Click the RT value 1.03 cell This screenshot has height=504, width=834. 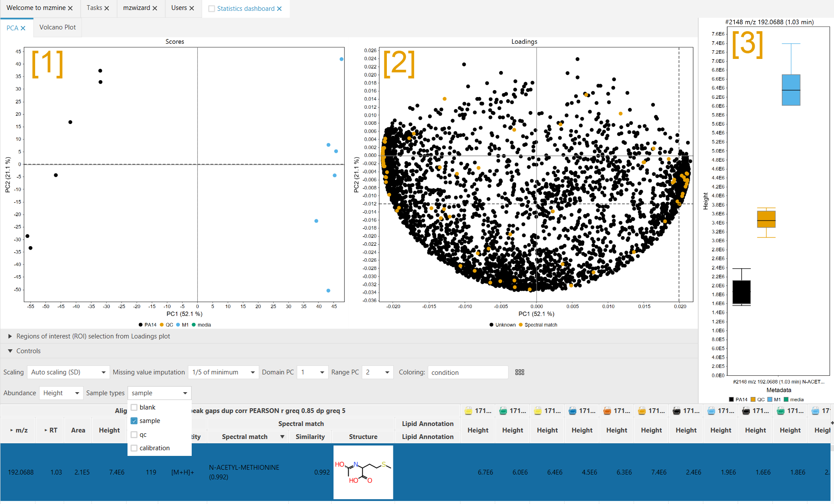pos(56,472)
